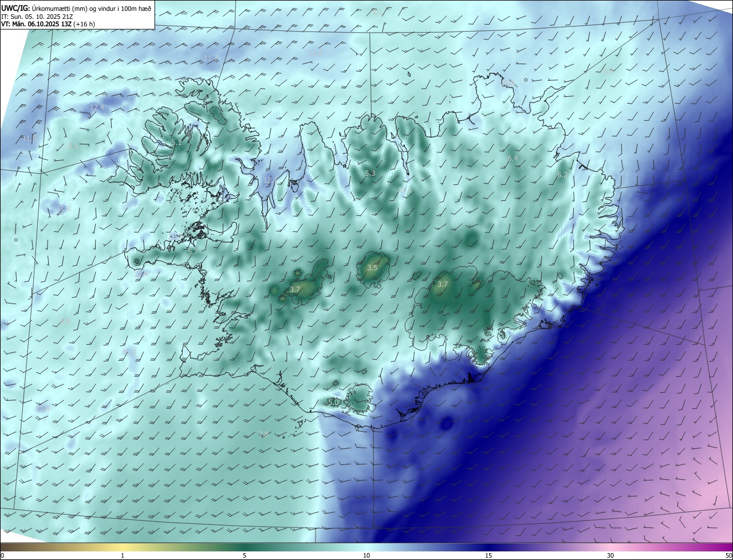Click the 12.4 value label

point(97,107)
